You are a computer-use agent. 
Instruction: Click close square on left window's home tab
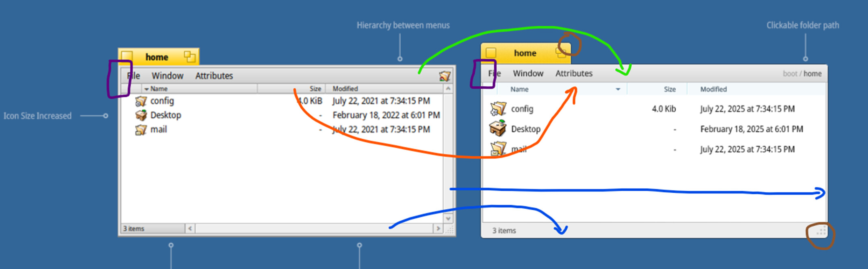click(127, 56)
